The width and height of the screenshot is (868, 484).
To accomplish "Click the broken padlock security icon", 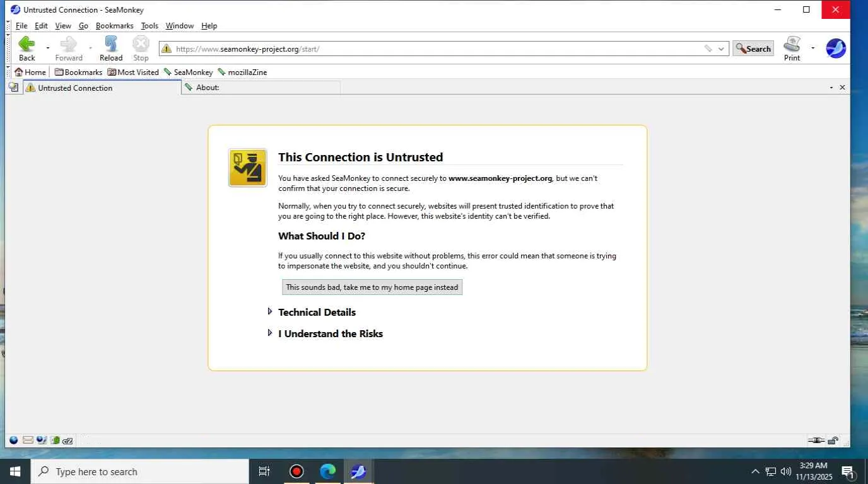I will click(833, 440).
